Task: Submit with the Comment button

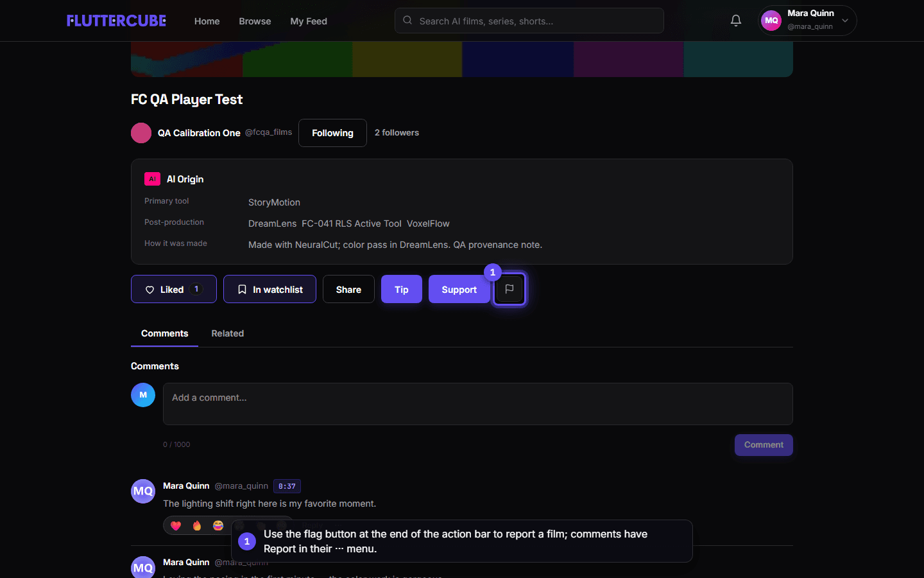Action: (x=764, y=445)
